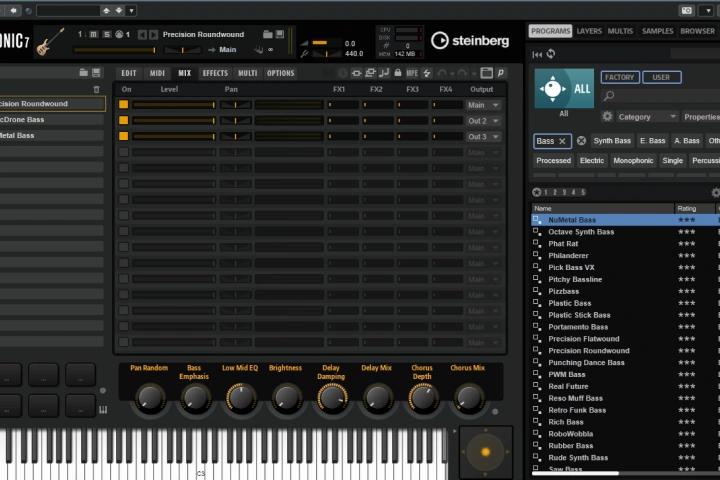Open the Category filter dropdown

pos(647,117)
